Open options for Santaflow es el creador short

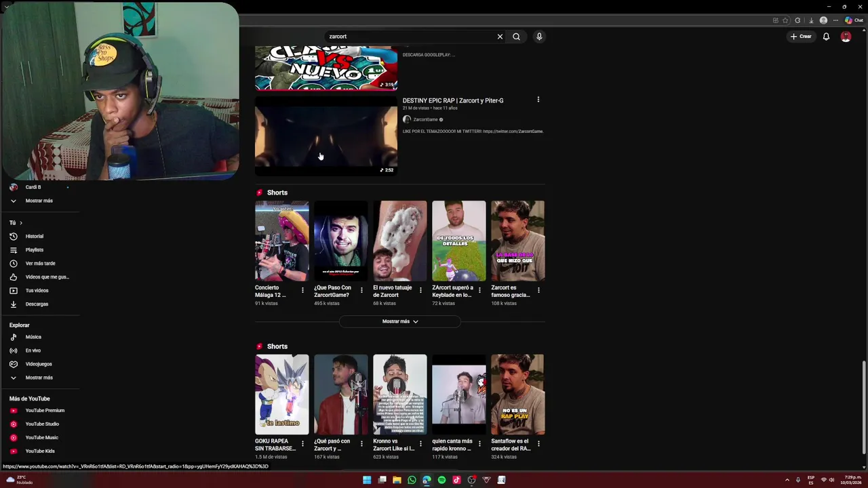[538, 444]
